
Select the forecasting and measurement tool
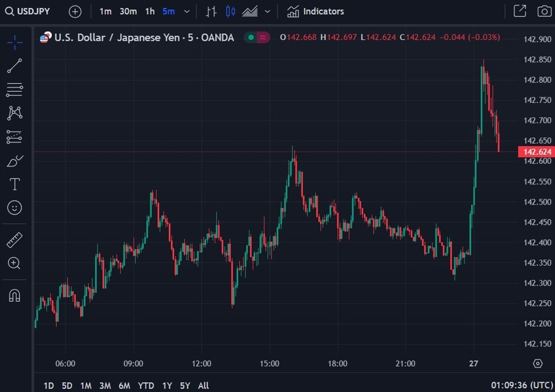[x=15, y=137]
